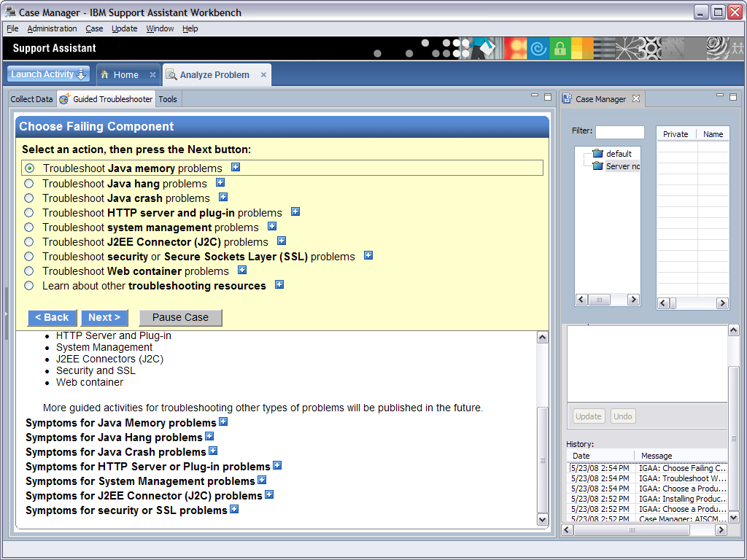Click the Guided Troubleshooter tab

pyautogui.click(x=107, y=99)
